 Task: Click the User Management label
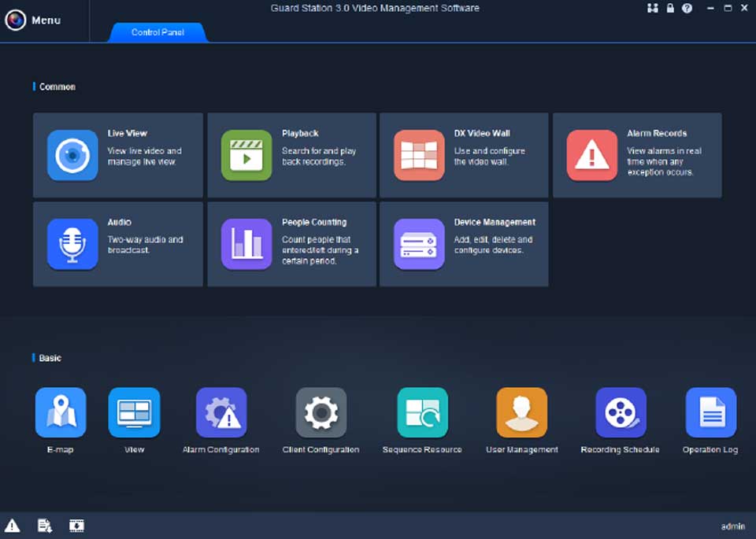pyautogui.click(x=521, y=449)
